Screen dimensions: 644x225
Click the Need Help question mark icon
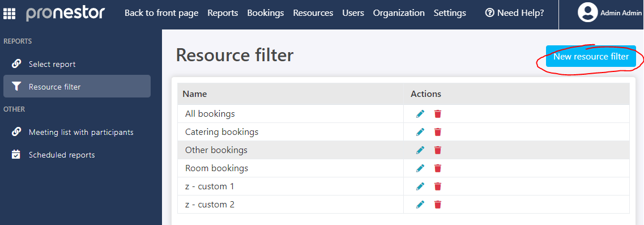pos(489,13)
